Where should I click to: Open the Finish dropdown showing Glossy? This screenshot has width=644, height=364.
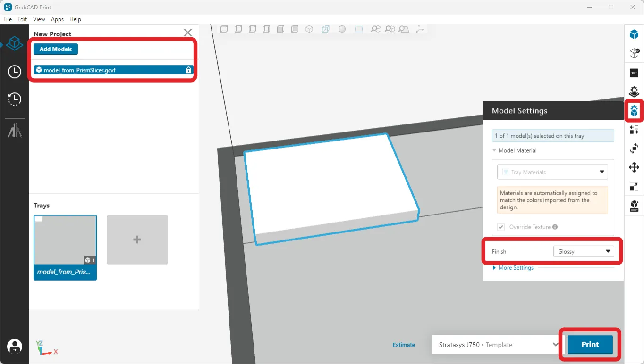584,251
